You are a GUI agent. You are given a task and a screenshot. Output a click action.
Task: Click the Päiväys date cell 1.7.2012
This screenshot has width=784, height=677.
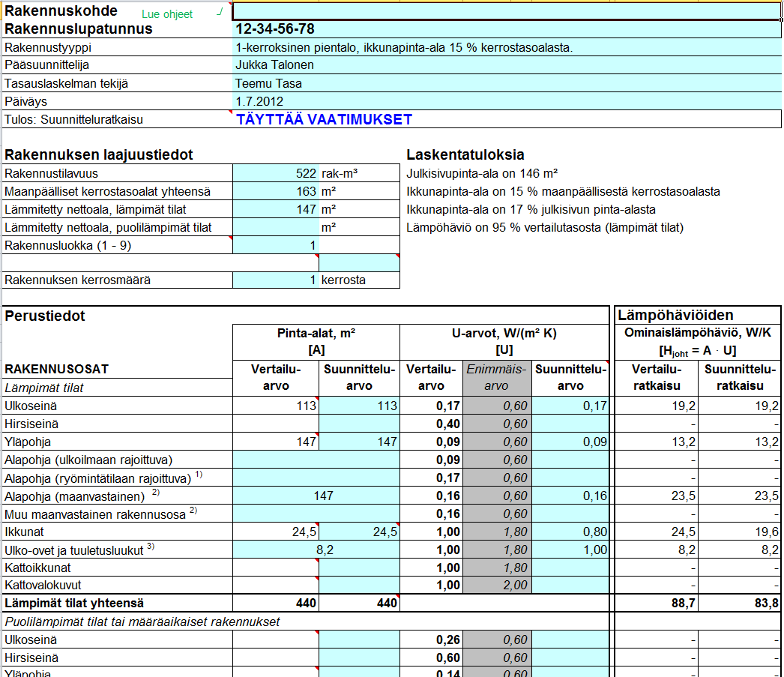(507, 101)
